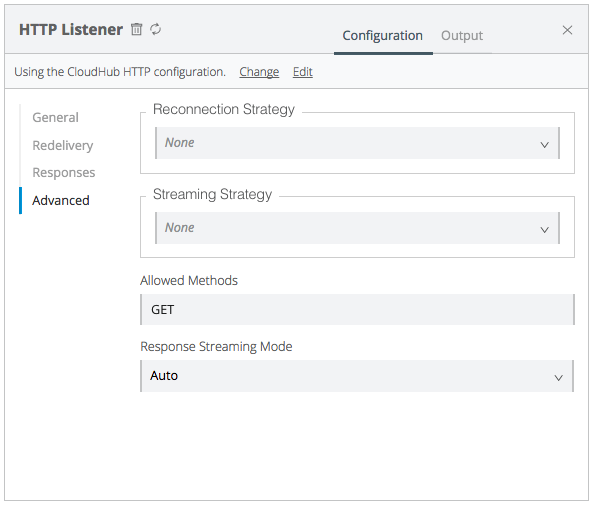Click the Response Streaming Mode chevron arrow
Image resolution: width=593 pixels, height=506 pixels.
558,378
